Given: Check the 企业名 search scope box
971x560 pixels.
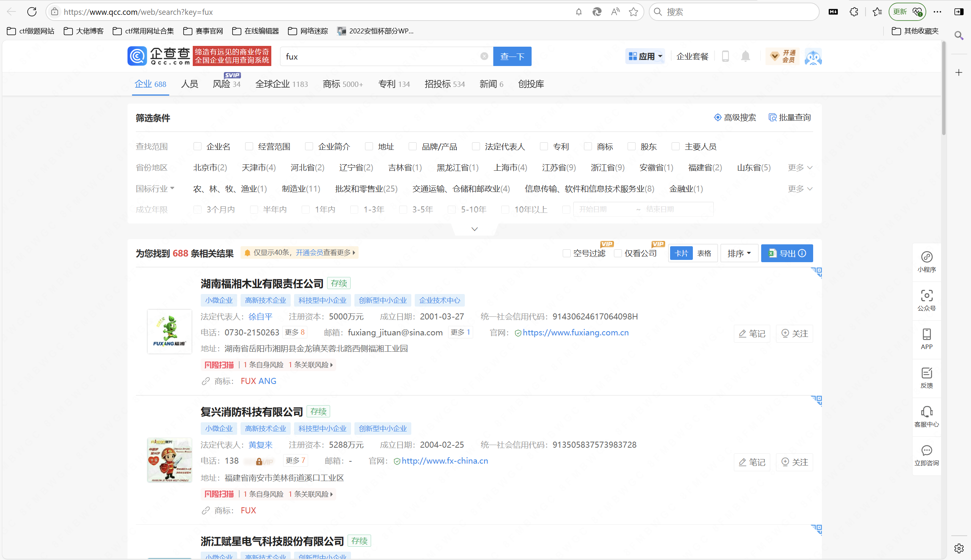Looking at the screenshot, I should [197, 146].
